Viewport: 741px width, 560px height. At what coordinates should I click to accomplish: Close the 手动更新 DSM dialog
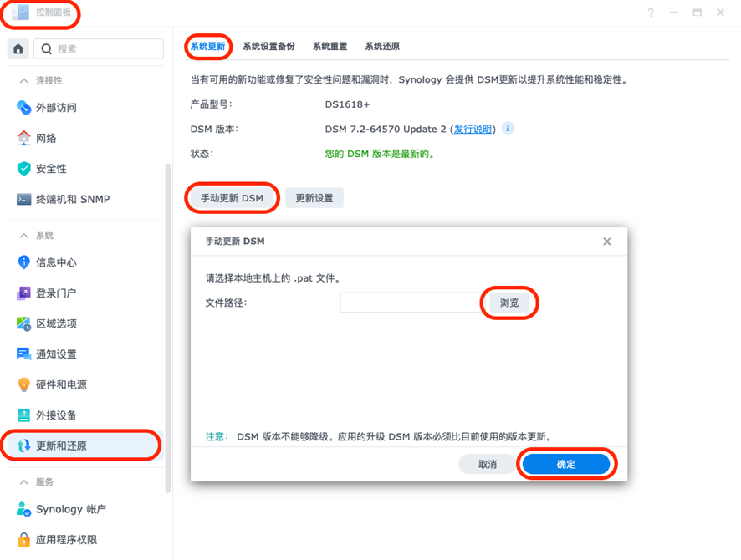tap(606, 242)
